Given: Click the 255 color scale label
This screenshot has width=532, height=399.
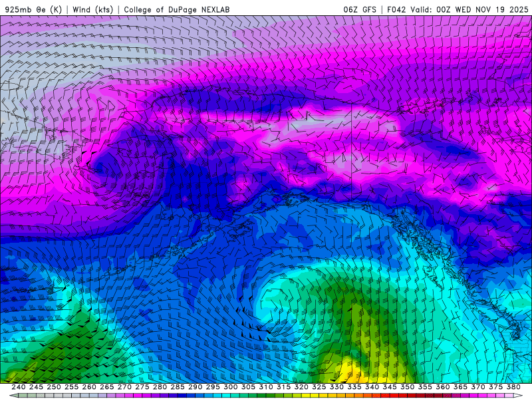Looking at the screenshot, I should point(71,387).
